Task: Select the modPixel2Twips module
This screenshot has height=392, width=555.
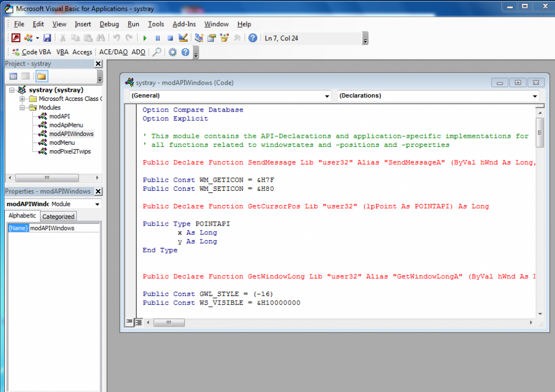Action: click(70, 151)
